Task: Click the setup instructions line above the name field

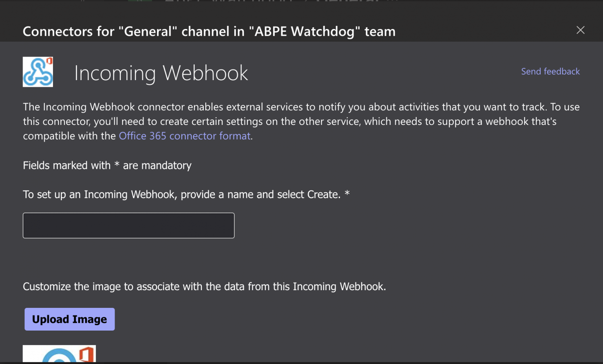Action: [x=186, y=194]
